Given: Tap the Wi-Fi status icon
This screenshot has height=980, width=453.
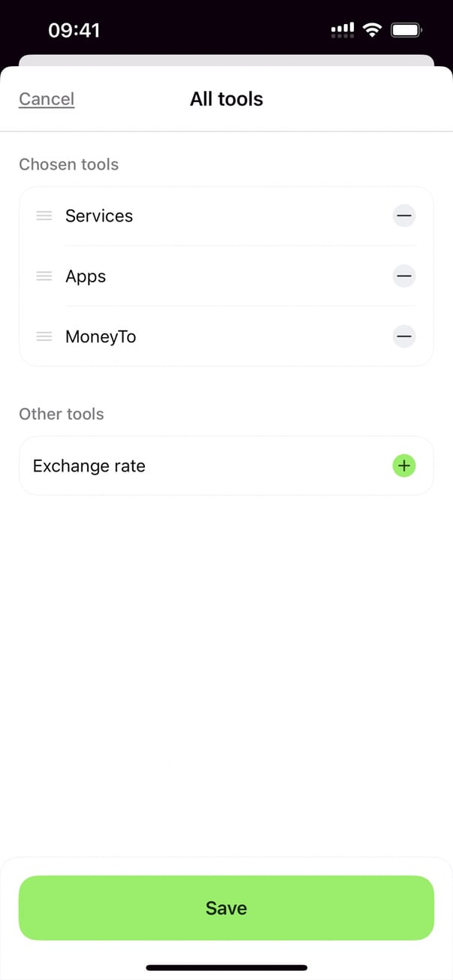Looking at the screenshot, I should tap(371, 30).
